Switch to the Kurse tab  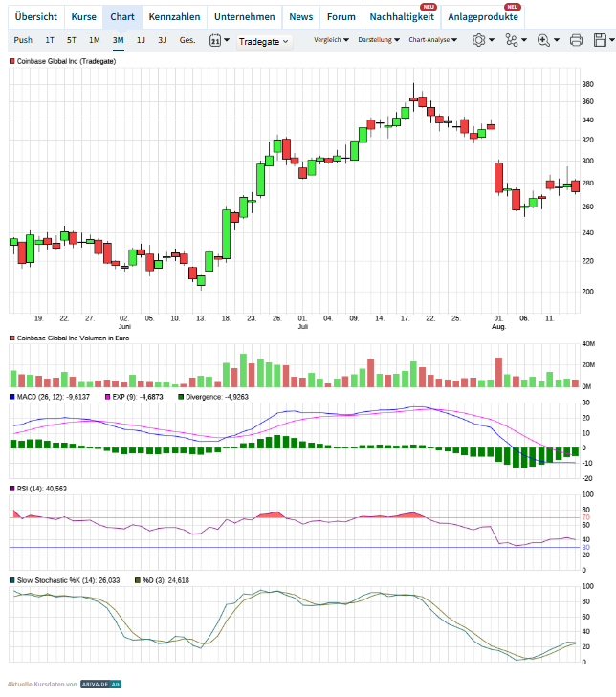83,17
